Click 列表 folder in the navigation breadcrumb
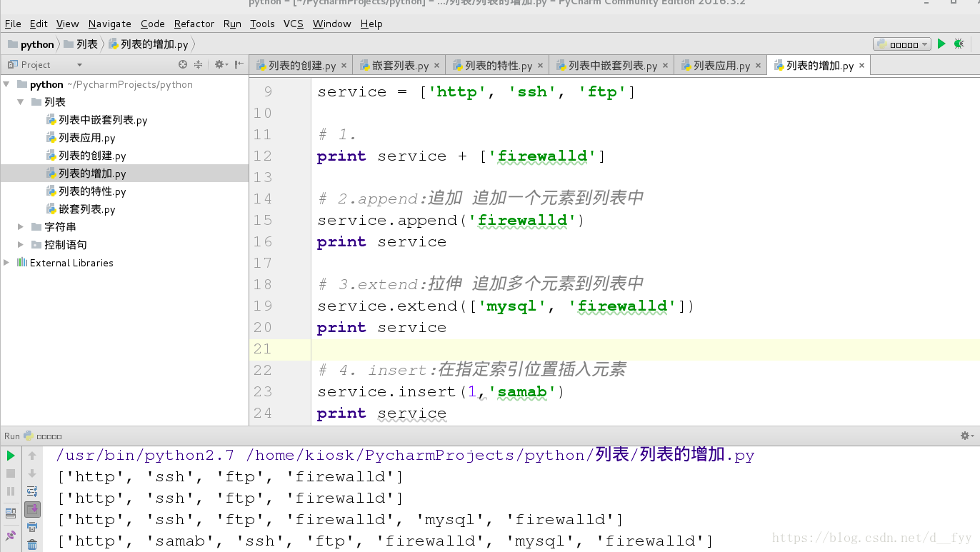Image resolution: width=980 pixels, height=552 pixels. (80, 44)
